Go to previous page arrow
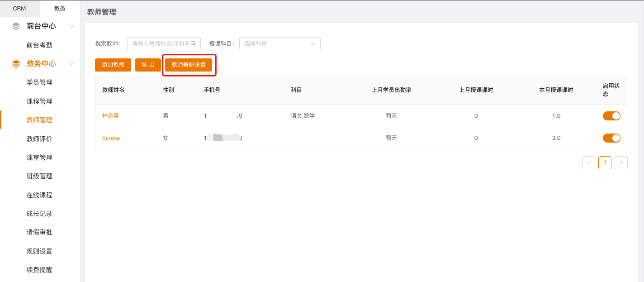 click(x=588, y=163)
